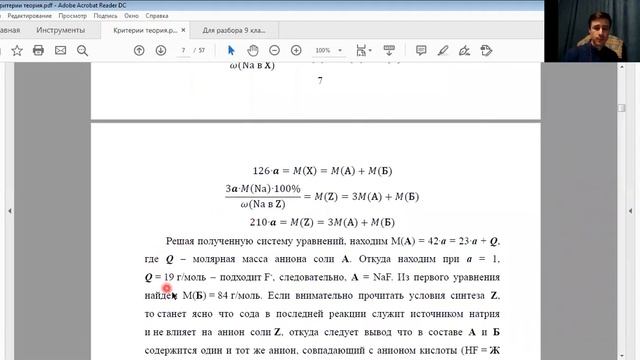Go to next page arrow
Image resolution: width=640 pixels, height=360 pixels.
click(x=161, y=50)
